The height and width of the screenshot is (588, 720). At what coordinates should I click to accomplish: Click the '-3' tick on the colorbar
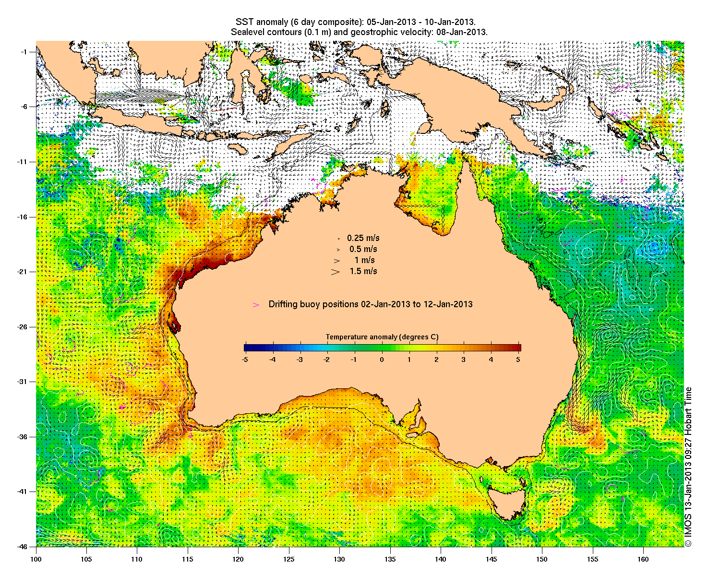click(300, 359)
